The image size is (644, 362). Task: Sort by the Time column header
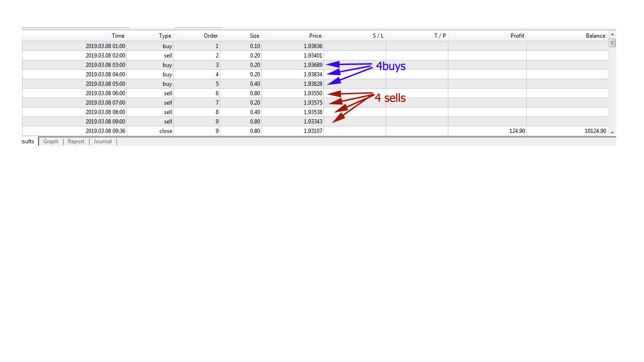tap(74, 36)
